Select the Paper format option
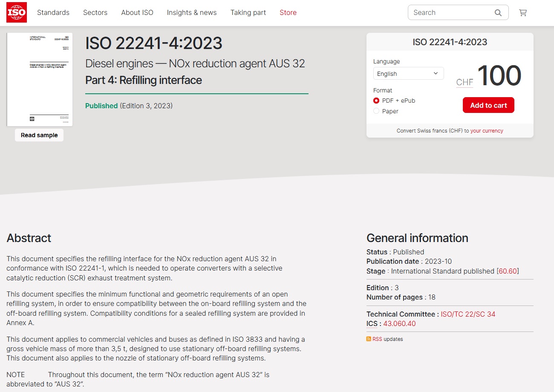This screenshot has height=392, width=554. click(376, 111)
